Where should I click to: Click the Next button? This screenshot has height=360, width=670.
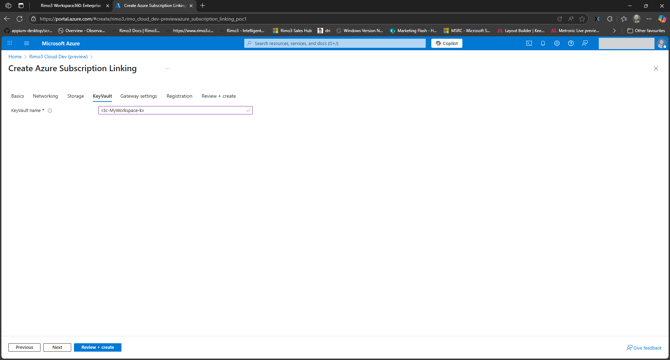point(57,347)
